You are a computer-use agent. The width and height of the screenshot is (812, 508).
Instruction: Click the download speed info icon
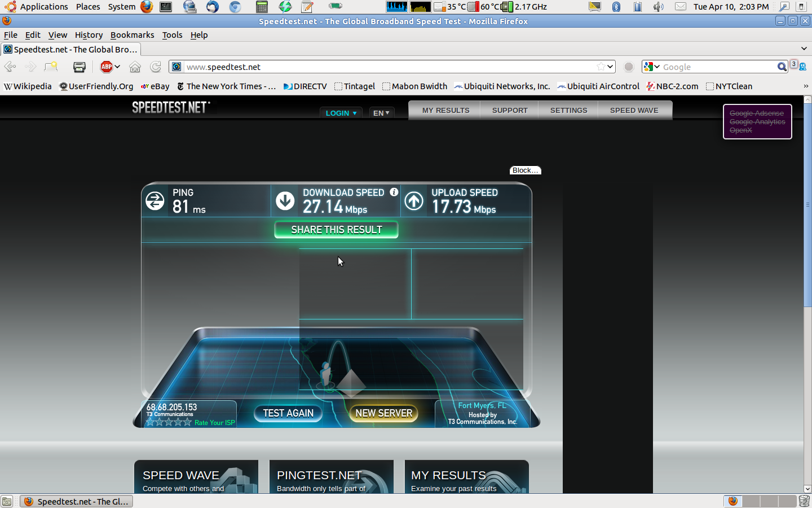point(394,192)
